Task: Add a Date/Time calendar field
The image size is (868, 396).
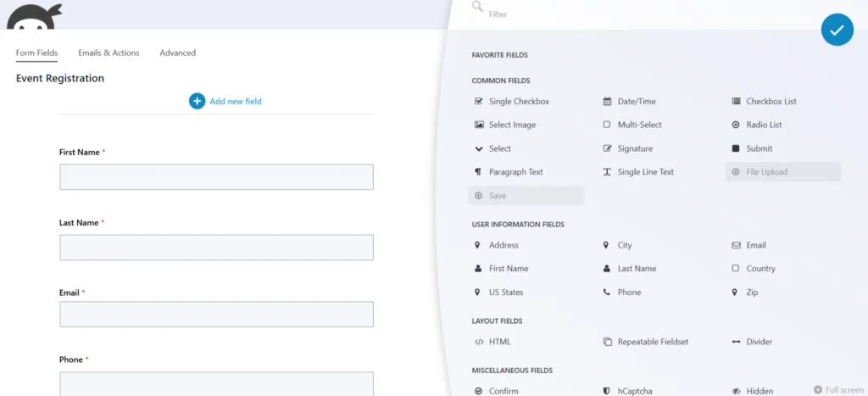Action: click(629, 102)
